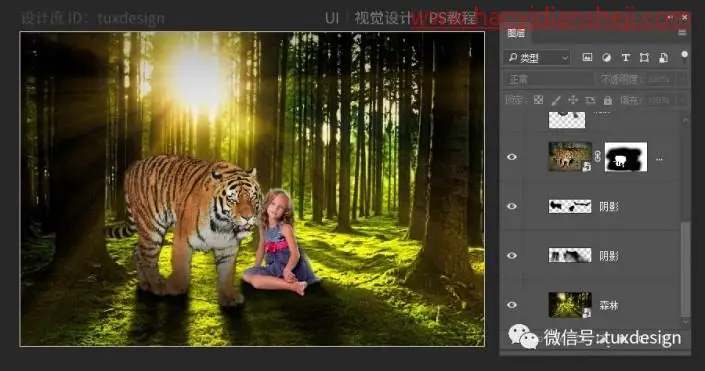Open the opacity slider dropdown arrow
Viewport: 705px width, 371px height.
(682, 80)
